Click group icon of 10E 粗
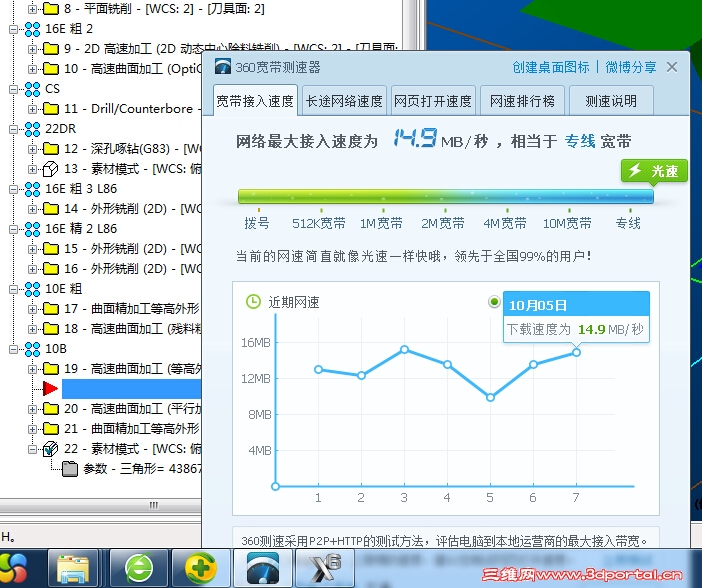Screen dimensions: 702x588 pyautogui.click(x=32, y=289)
